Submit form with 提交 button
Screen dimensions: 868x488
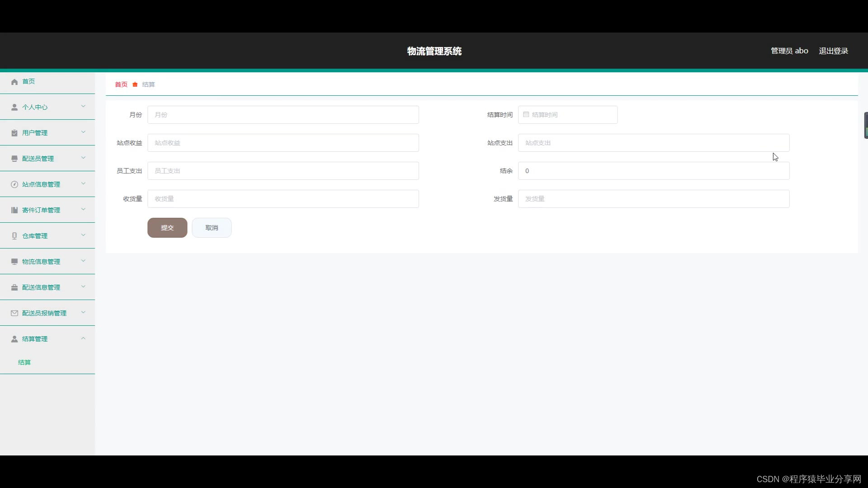pyautogui.click(x=167, y=228)
